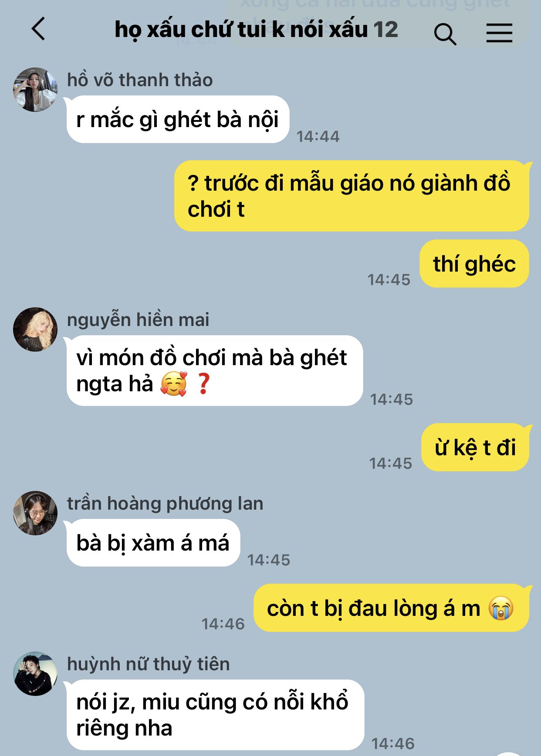Tap the "bà bị xàm á má" bubble

coord(153,543)
